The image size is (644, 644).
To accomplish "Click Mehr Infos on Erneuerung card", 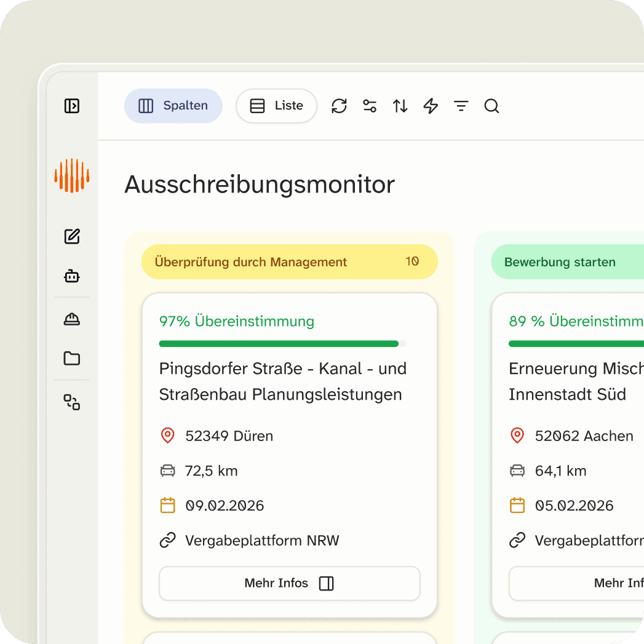I will 576,583.
